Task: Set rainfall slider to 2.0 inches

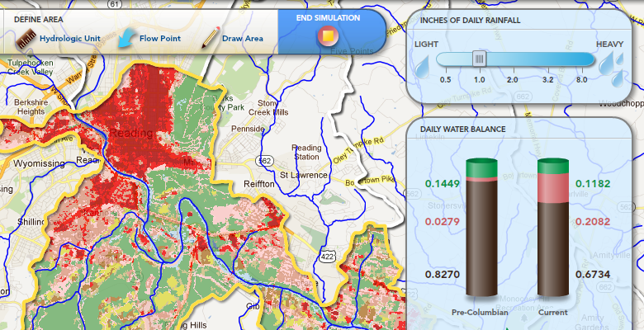Action: 512,80
